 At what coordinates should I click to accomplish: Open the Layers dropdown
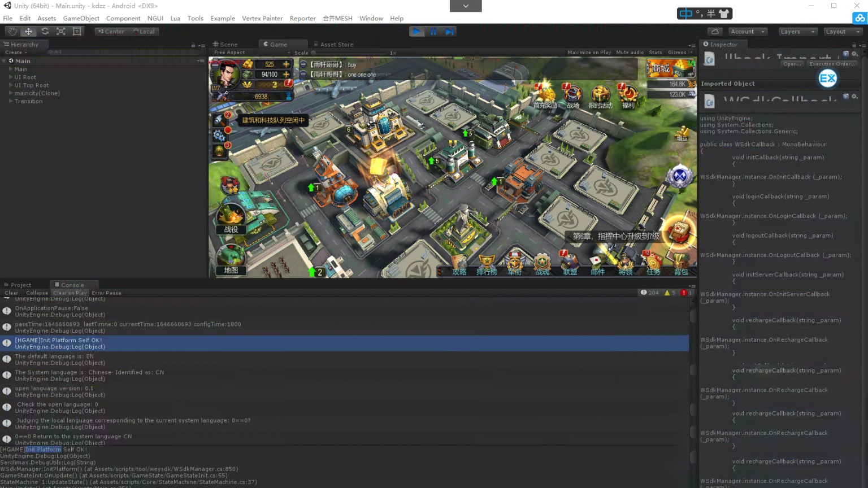(797, 32)
